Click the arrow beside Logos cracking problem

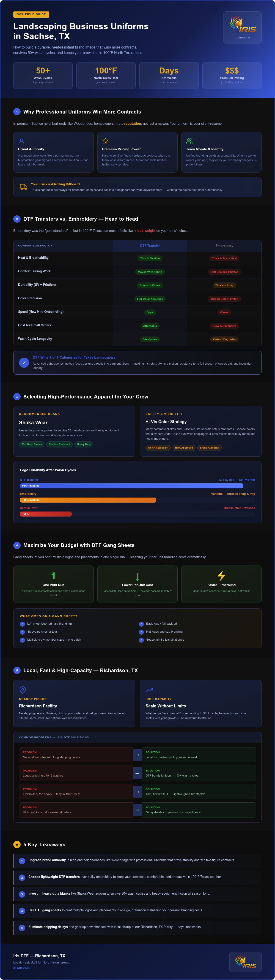[x=137, y=773]
